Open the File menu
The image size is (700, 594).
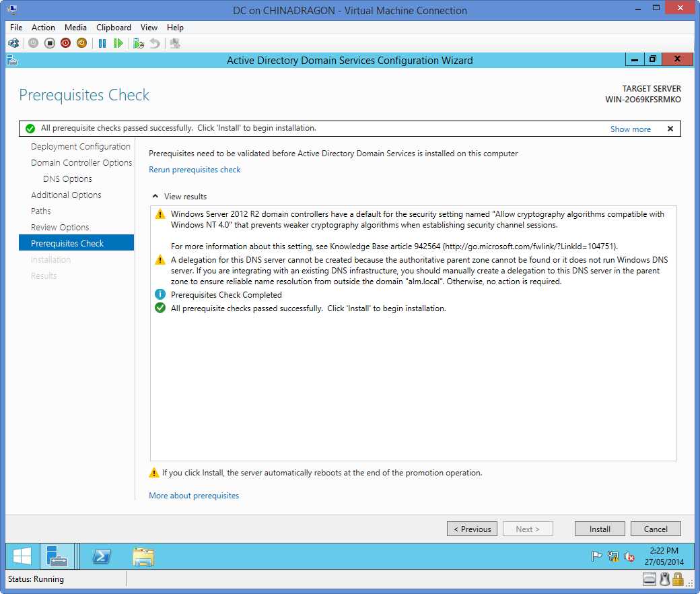click(16, 27)
